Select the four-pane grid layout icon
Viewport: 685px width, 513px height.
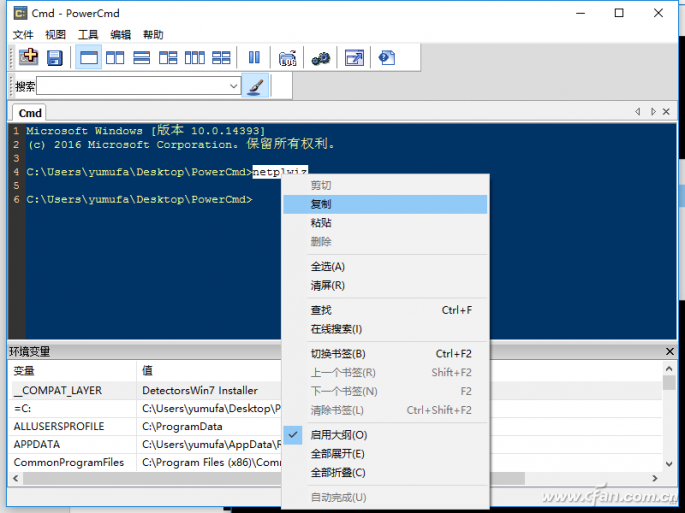(x=221, y=58)
